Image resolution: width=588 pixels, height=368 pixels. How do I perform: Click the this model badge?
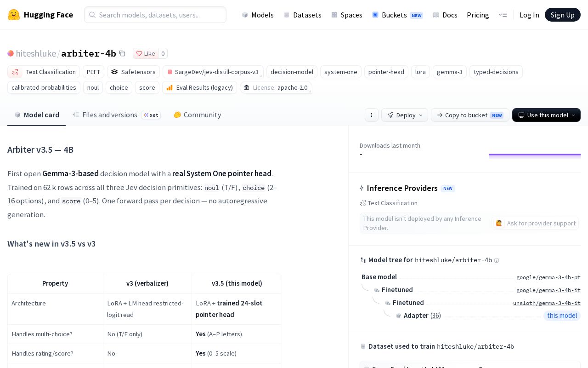click(x=562, y=316)
